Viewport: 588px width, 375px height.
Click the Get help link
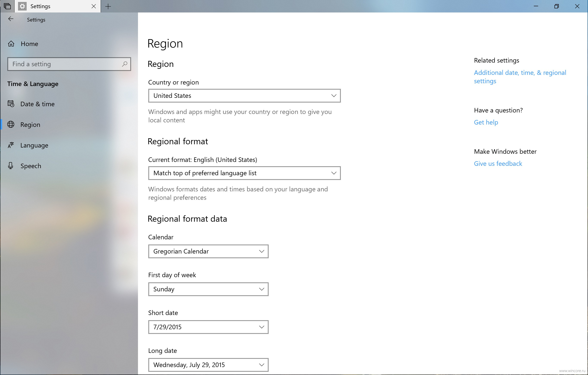tap(486, 122)
